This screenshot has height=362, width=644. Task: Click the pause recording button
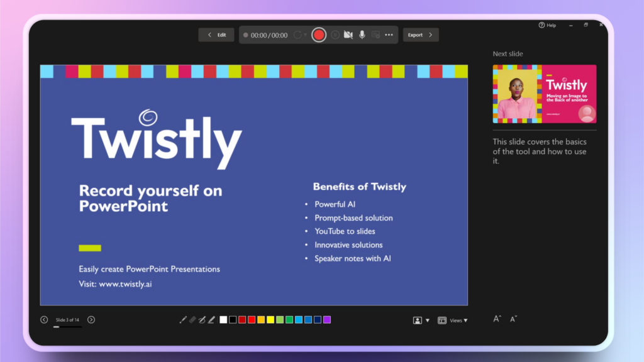coord(335,35)
